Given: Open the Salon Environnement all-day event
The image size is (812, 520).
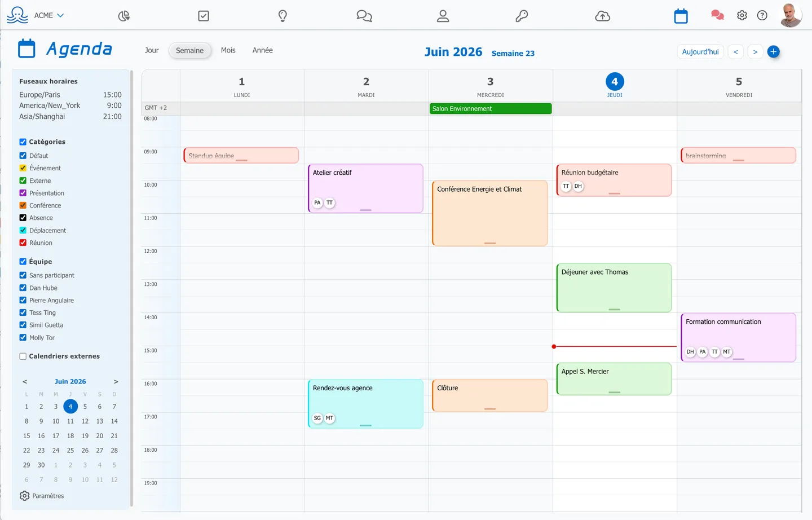Looking at the screenshot, I should (x=491, y=109).
